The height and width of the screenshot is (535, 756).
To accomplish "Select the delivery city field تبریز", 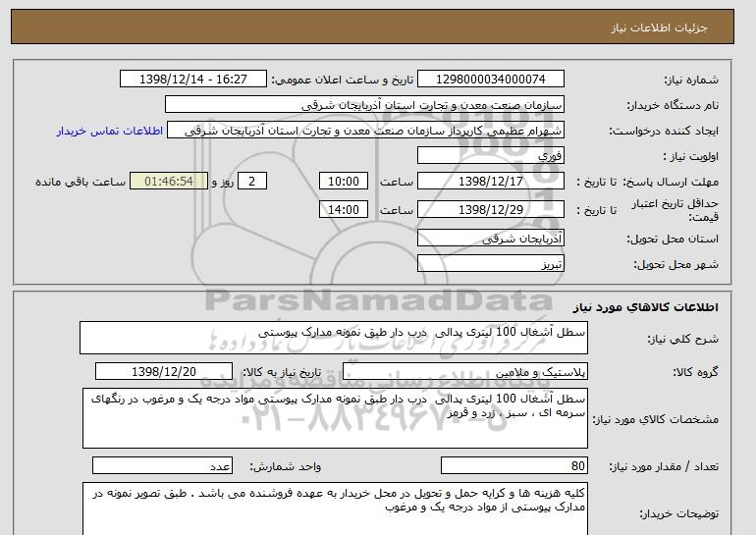I will (490, 264).
